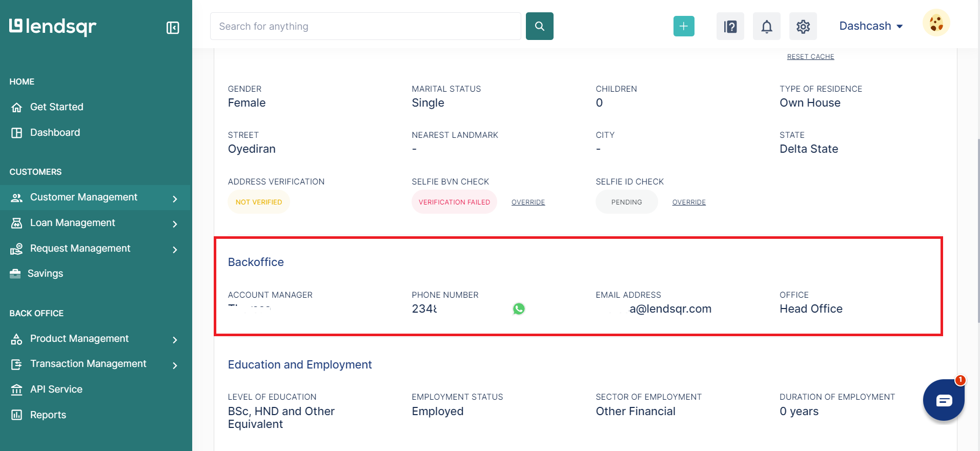Image resolution: width=980 pixels, height=451 pixels.
Task: Click the WhatsApp icon beside phone number
Action: coord(519,309)
